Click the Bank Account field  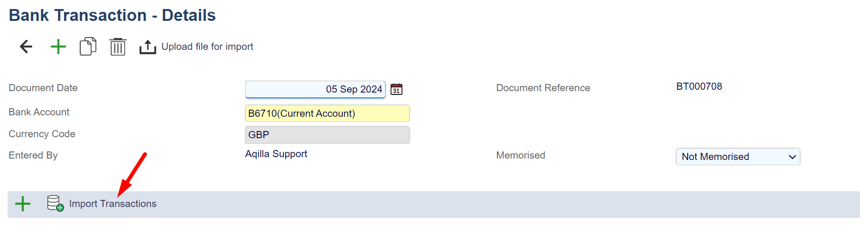[x=327, y=113]
